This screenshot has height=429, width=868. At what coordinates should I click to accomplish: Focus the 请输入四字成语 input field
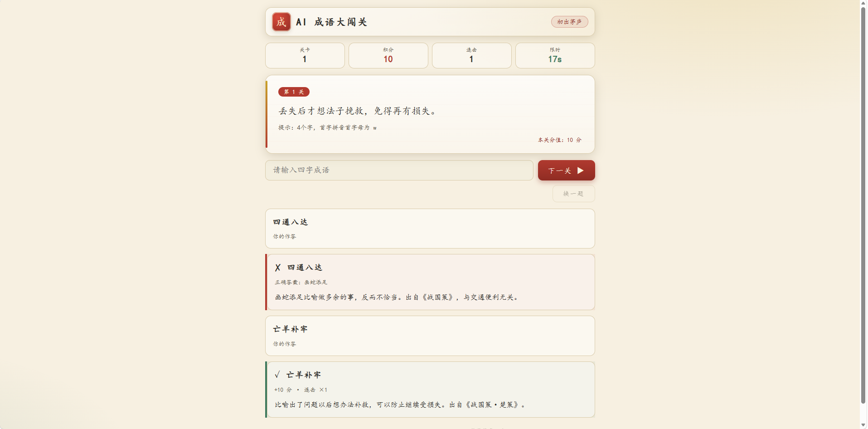click(399, 170)
